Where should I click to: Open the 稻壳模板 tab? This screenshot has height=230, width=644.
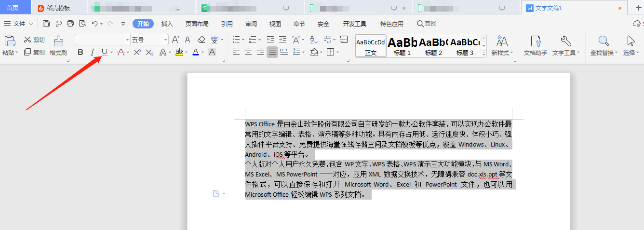[x=58, y=8]
